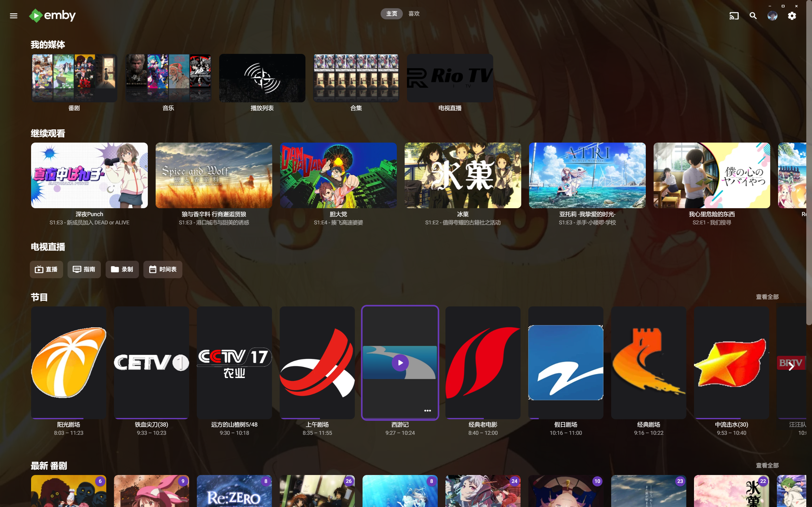Click the search magnifier icon
812x507 pixels.
(x=753, y=16)
